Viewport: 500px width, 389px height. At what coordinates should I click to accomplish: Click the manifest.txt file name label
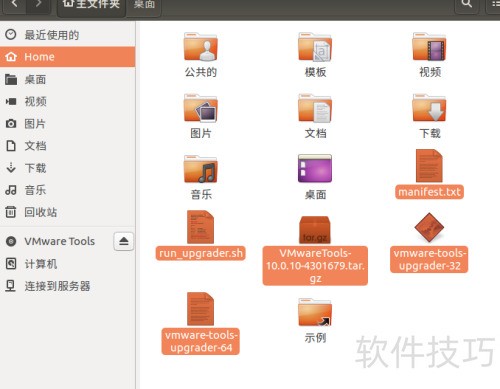click(x=429, y=192)
